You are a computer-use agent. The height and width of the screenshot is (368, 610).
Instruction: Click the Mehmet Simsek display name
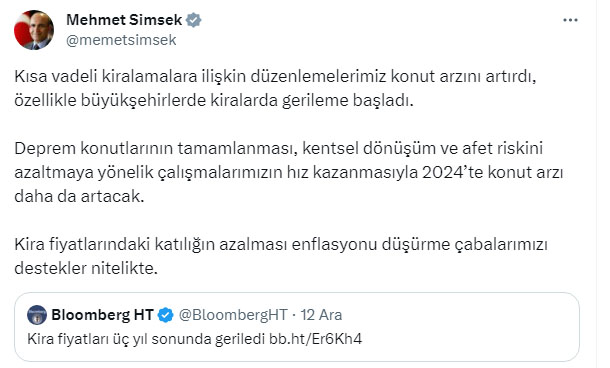[124, 20]
